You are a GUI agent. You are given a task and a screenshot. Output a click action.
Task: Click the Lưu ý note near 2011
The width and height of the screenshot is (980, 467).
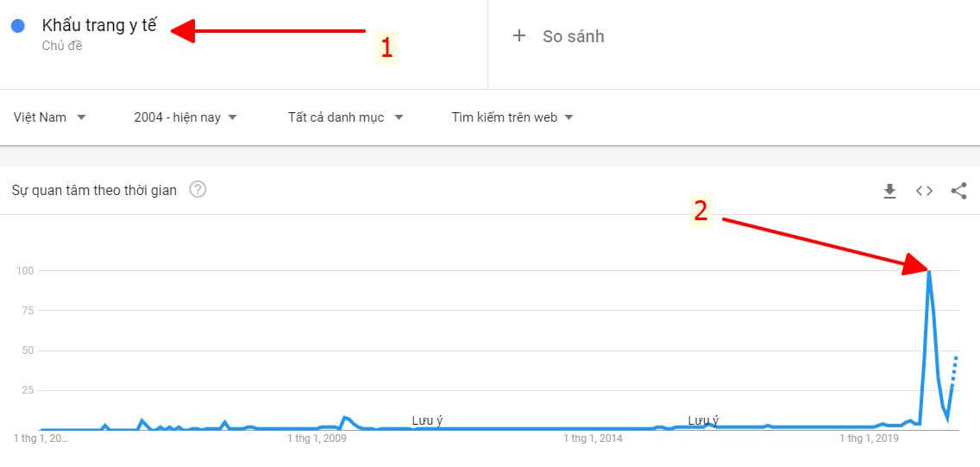(x=428, y=420)
